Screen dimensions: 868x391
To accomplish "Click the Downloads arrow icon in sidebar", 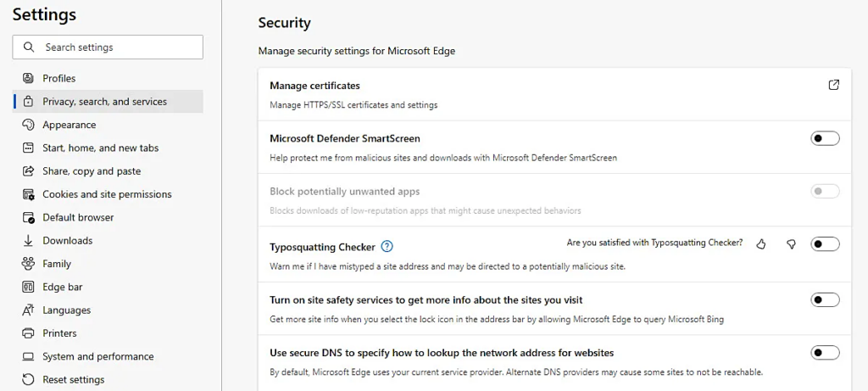I will (x=28, y=240).
